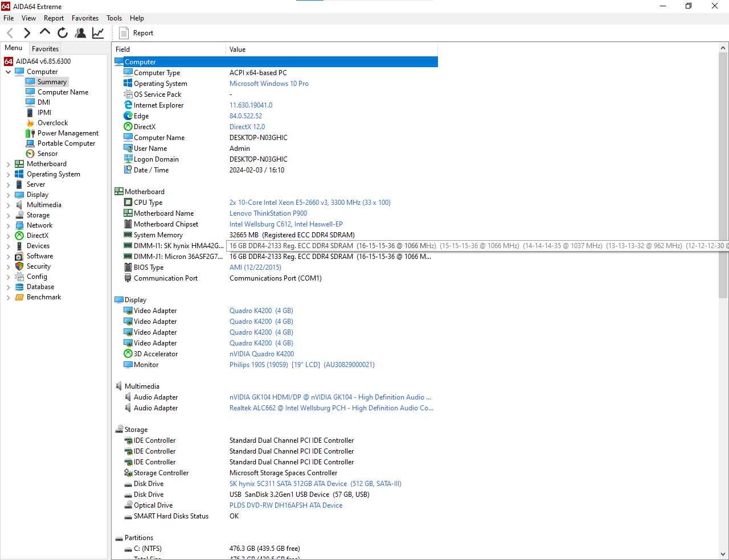Open the Help menu
Screen dimensions: 729x560
pos(137,18)
